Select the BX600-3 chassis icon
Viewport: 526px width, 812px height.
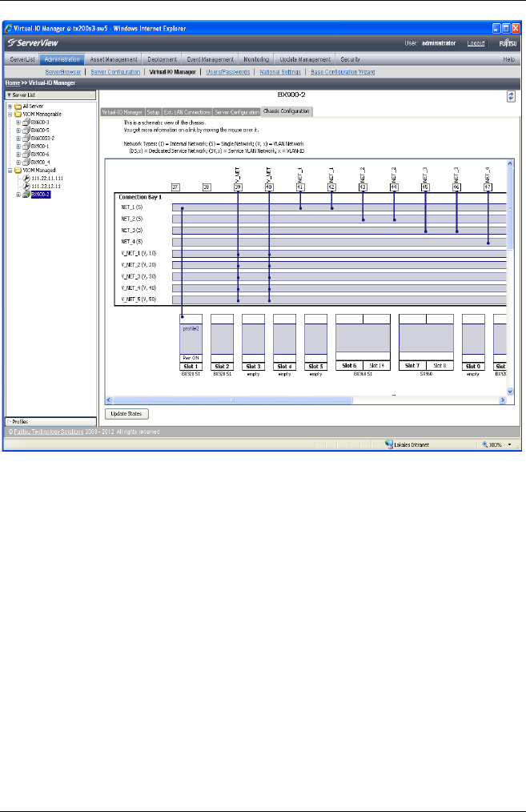coord(26,123)
